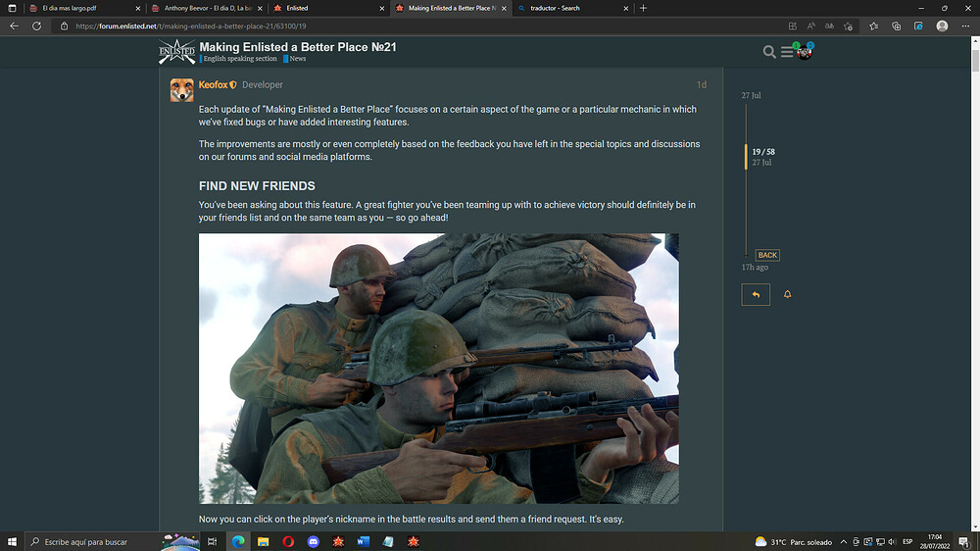
Task: Open File Explorer from the taskbar
Action: (x=263, y=541)
